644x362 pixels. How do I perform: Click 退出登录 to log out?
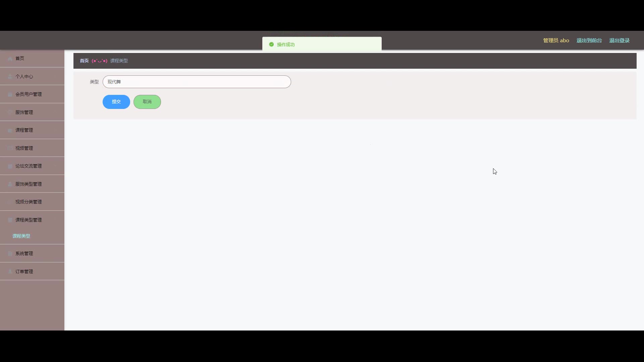pyautogui.click(x=620, y=41)
